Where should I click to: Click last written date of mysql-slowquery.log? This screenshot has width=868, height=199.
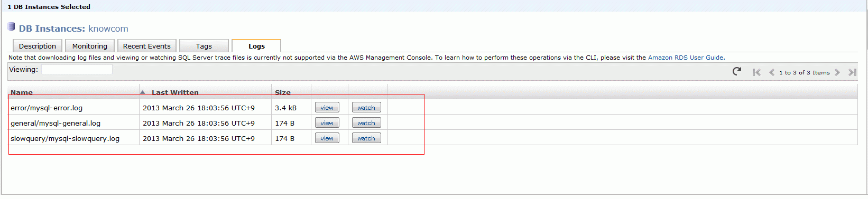pyautogui.click(x=199, y=138)
